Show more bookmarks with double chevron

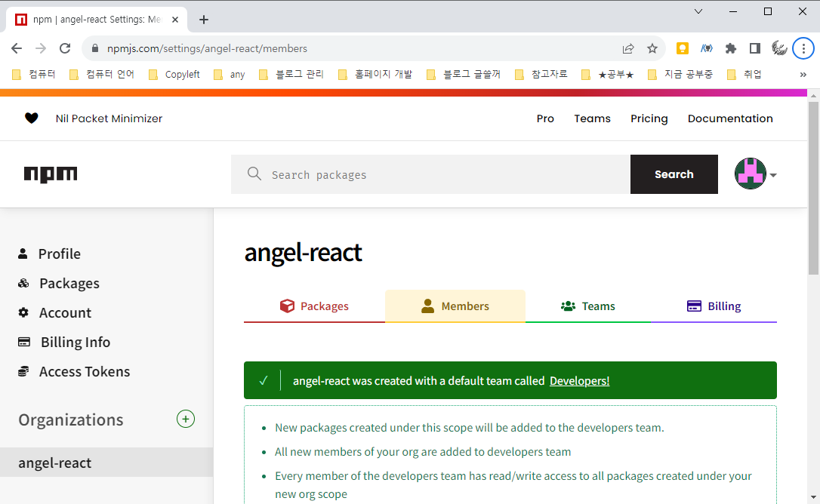(803, 75)
